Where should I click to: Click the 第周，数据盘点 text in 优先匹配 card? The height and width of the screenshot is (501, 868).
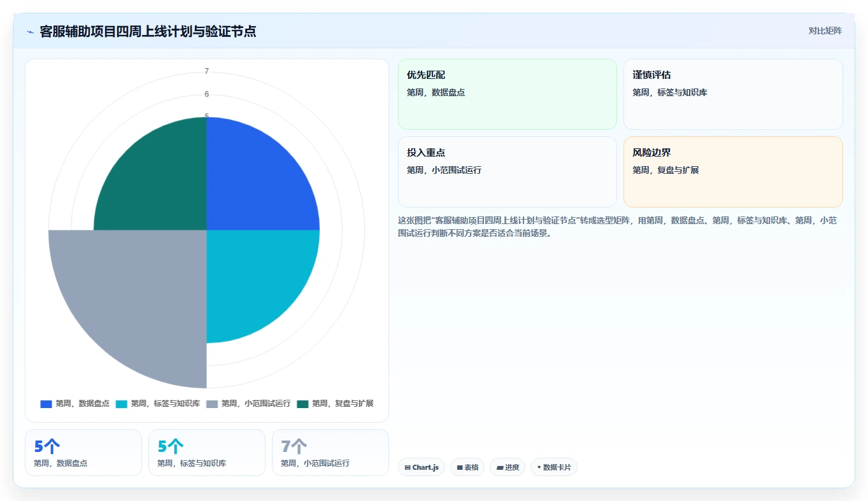pyautogui.click(x=436, y=92)
